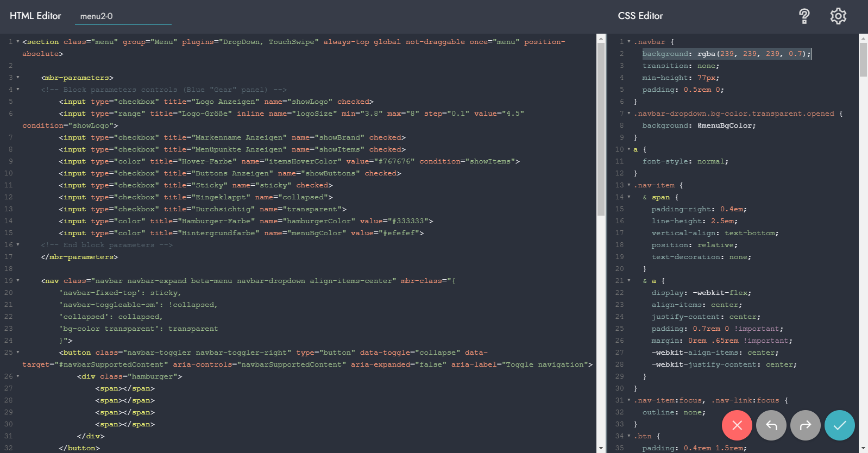Fold the .btn rule at CSS line 34
This screenshot has height=453, width=868.
[x=629, y=436]
